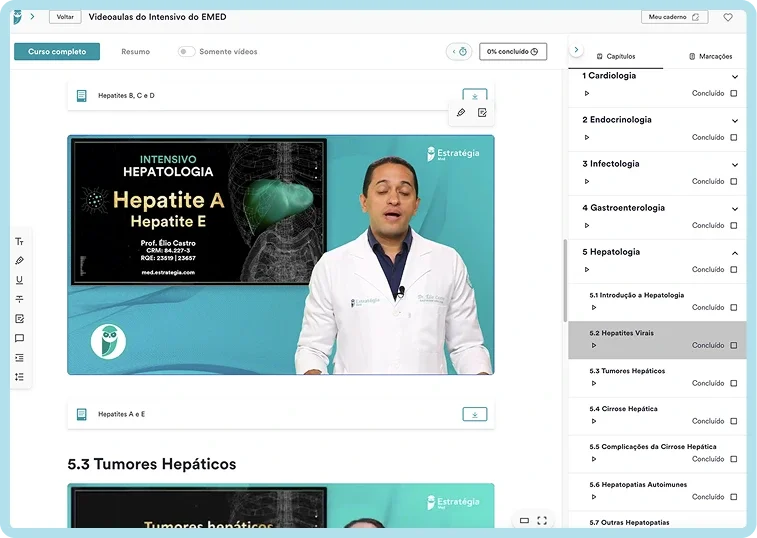Open the Marcações tab
Image resolution: width=757 pixels, height=538 pixels.
[711, 57]
